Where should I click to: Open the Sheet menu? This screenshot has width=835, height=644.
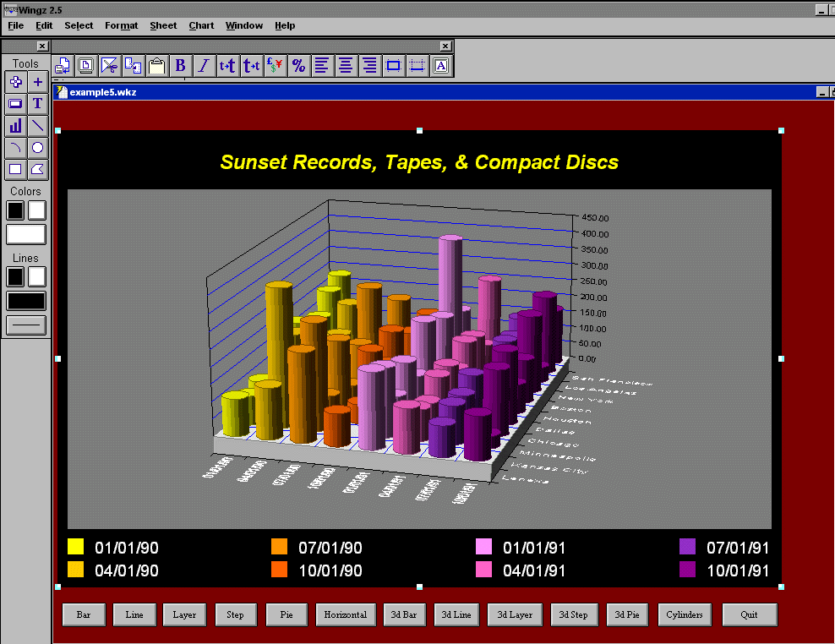163,25
